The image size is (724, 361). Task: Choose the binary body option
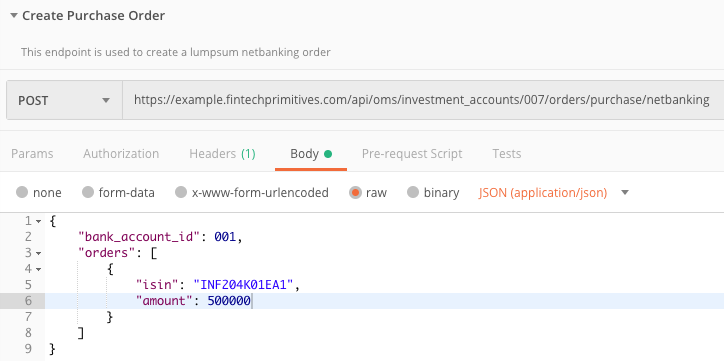[x=413, y=193]
